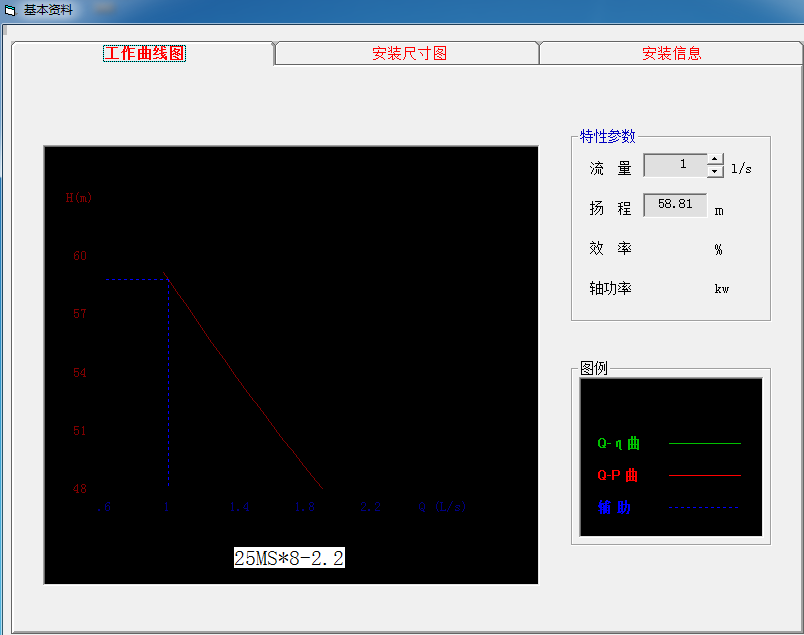804x635 pixels.
Task: Click the pump model label 25MS*8-2.2
Action: [x=289, y=558]
